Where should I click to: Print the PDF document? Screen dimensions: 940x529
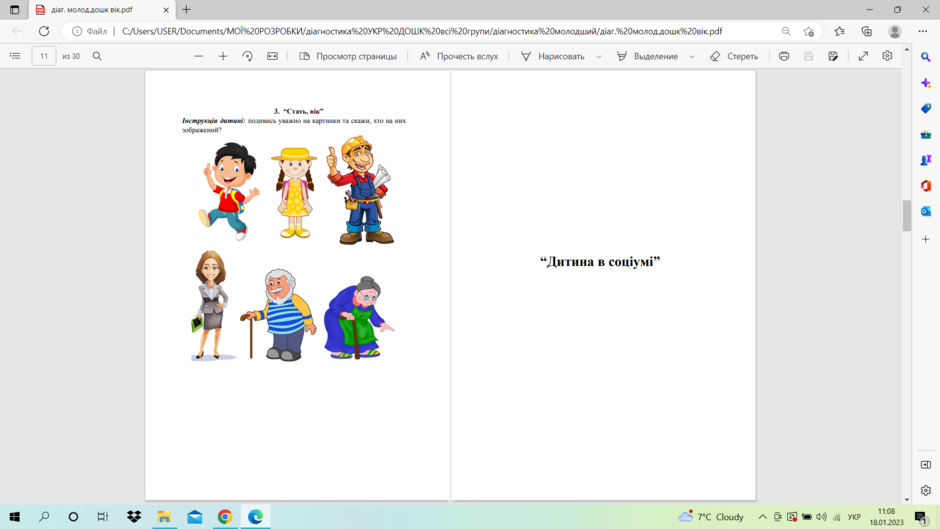click(x=784, y=56)
